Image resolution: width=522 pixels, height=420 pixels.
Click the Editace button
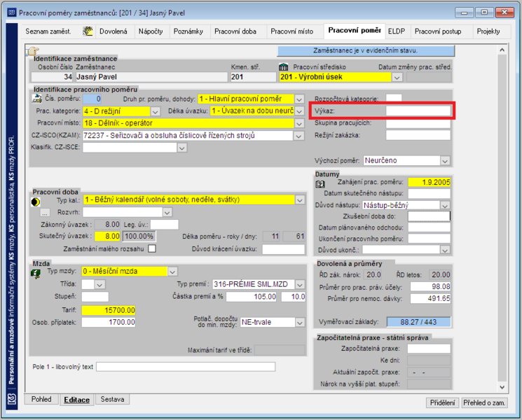77,400
